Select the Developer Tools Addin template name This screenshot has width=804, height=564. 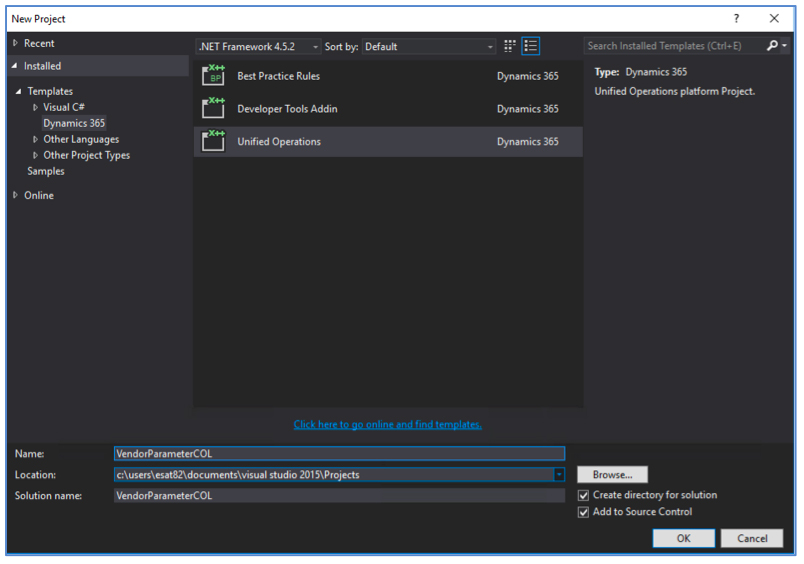[x=287, y=109]
